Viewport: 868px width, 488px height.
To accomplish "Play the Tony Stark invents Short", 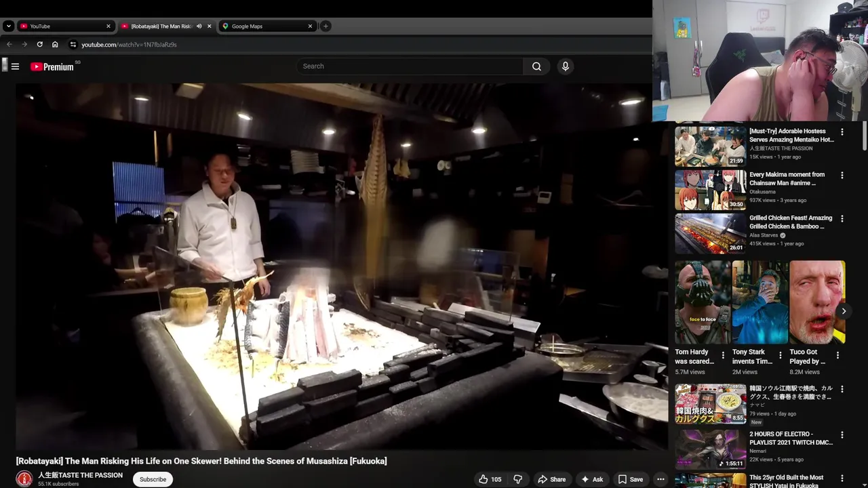I will (x=759, y=302).
